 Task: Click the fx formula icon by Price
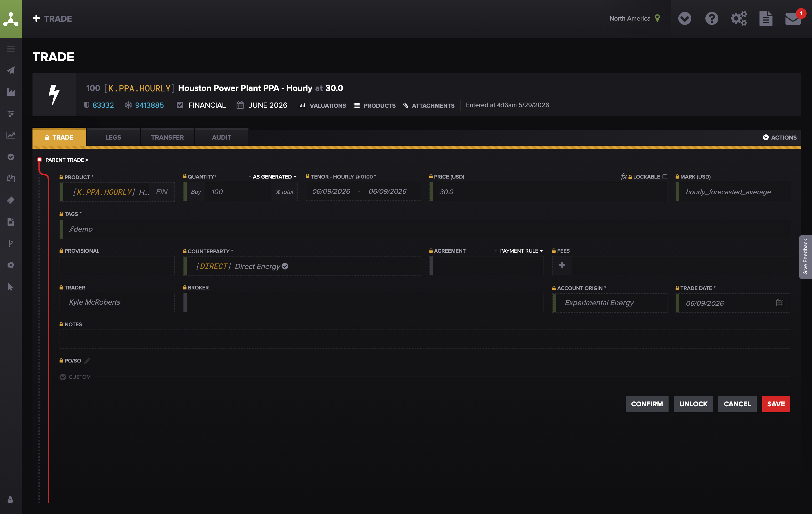tap(624, 176)
